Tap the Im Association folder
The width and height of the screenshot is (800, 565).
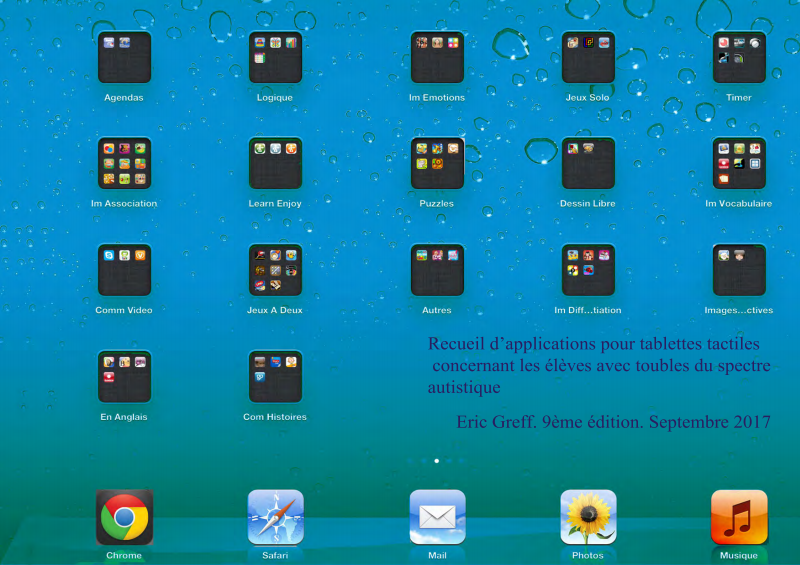pos(124,163)
